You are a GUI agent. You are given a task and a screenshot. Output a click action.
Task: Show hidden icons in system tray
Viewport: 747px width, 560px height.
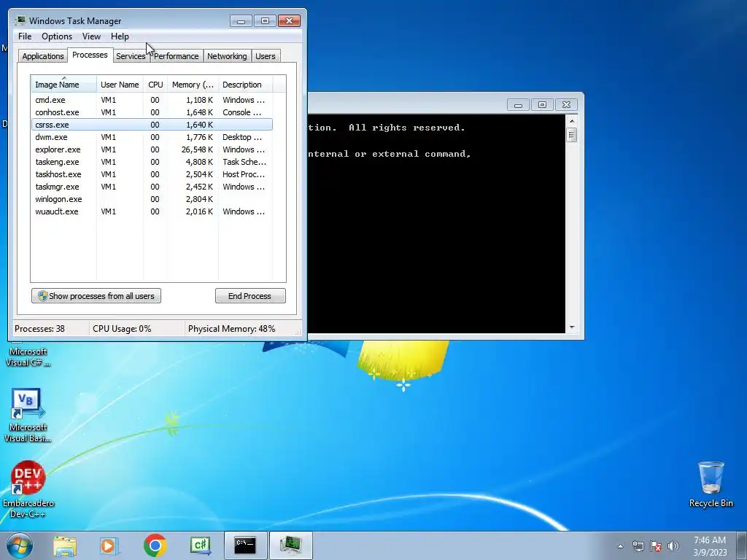[x=620, y=546]
